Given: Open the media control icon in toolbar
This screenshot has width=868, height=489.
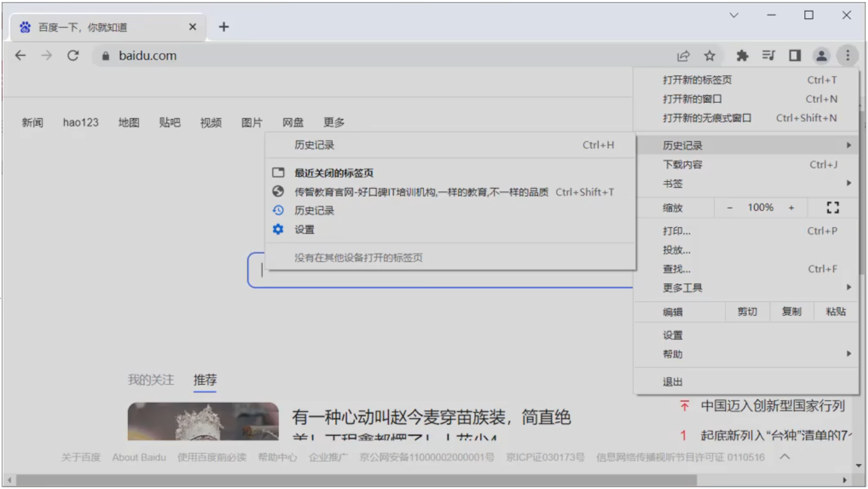Looking at the screenshot, I should [768, 56].
